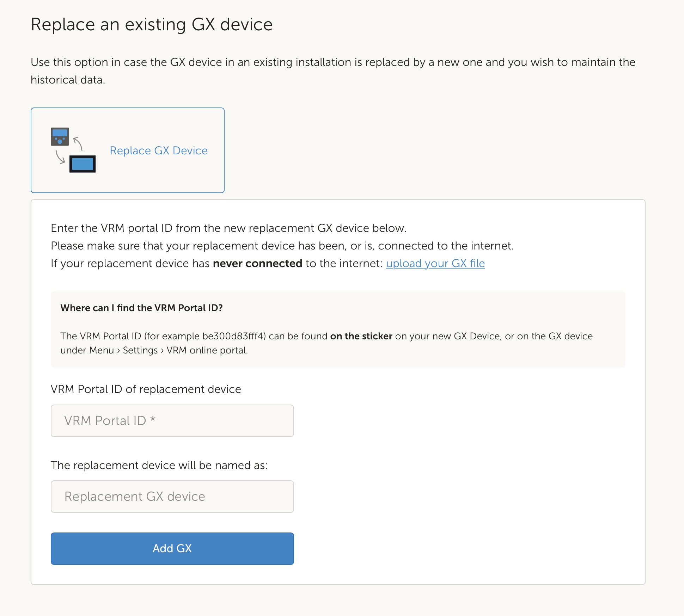
Task: Click the blue touchscreen display icon
Action: coord(83,164)
